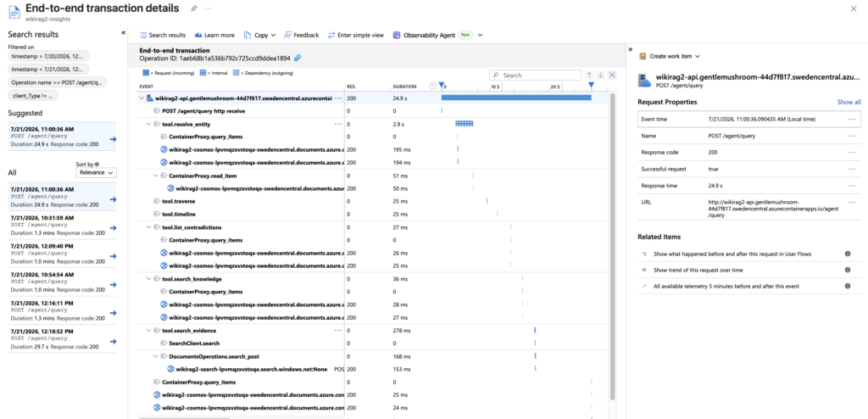Open the Event time property ellipsis menu

[852, 119]
